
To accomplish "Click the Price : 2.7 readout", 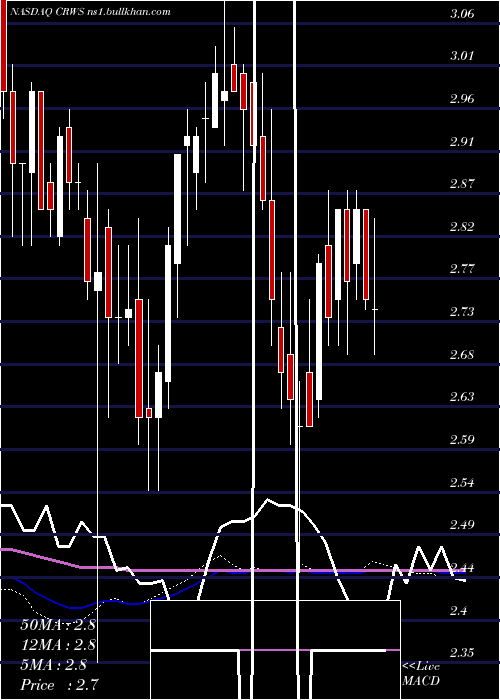I will pyautogui.click(x=58, y=684).
